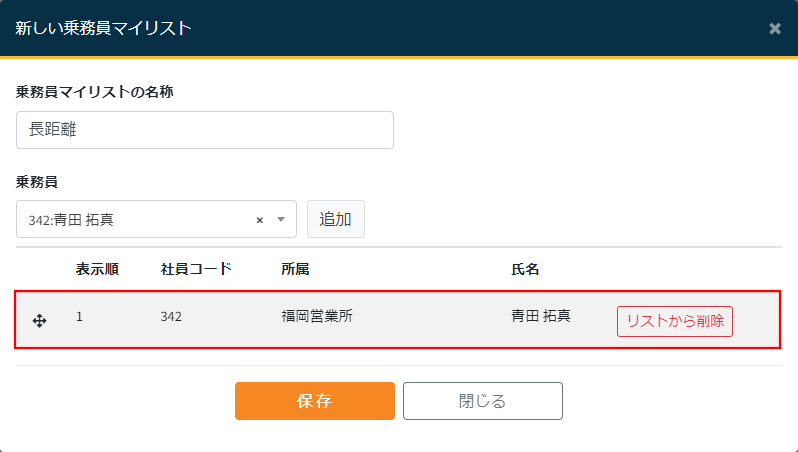Select the 青田 拓真 name cell in the table
The height and width of the screenshot is (452, 798).
click(540, 317)
